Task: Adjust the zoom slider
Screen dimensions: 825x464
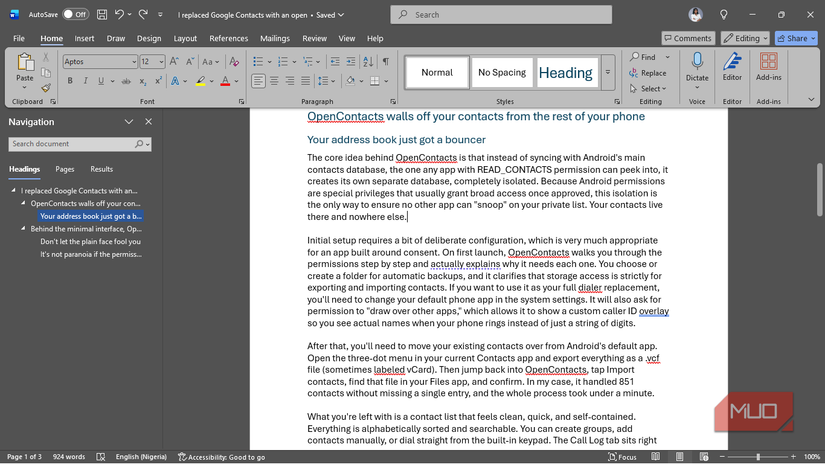Action: [x=758, y=457]
